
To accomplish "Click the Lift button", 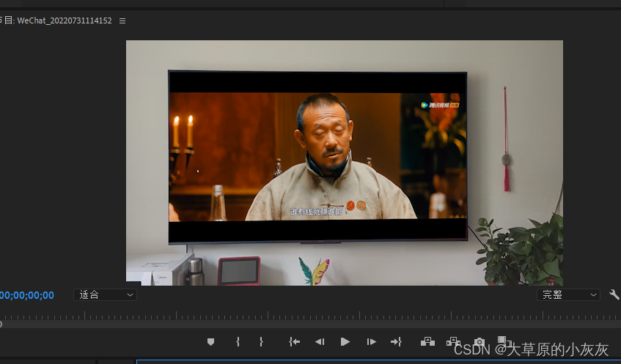I will click(x=427, y=342).
